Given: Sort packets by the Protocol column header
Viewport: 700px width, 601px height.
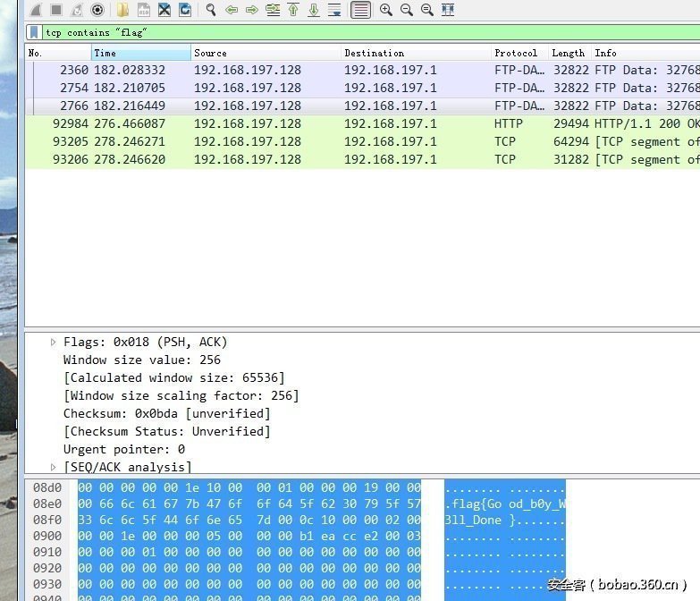Looking at the screenshot, I should click(517, 53).
